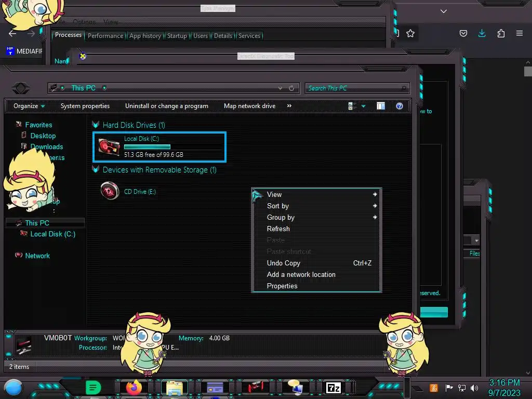The height and width of the screenshot is (399, 532).
Task: Select Local Disk (C:) drive icon
Action: (x=109, y=147)
